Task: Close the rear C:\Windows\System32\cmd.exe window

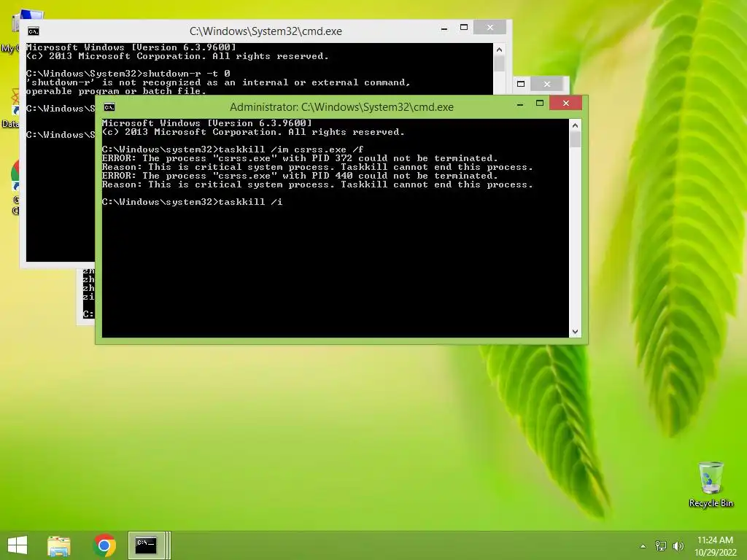Action: tap(489, 28)
